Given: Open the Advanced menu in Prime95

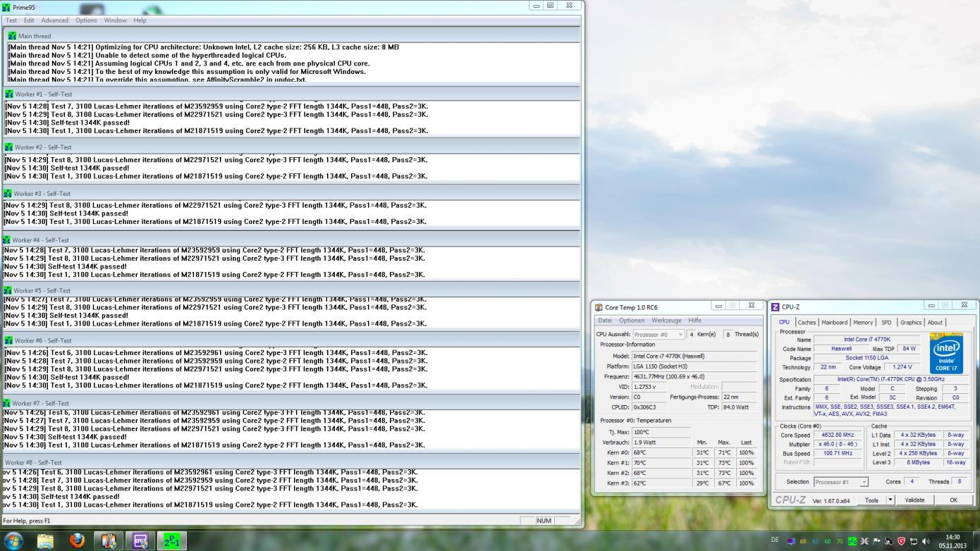Looking at the screenshot, I should coord(54,20).
